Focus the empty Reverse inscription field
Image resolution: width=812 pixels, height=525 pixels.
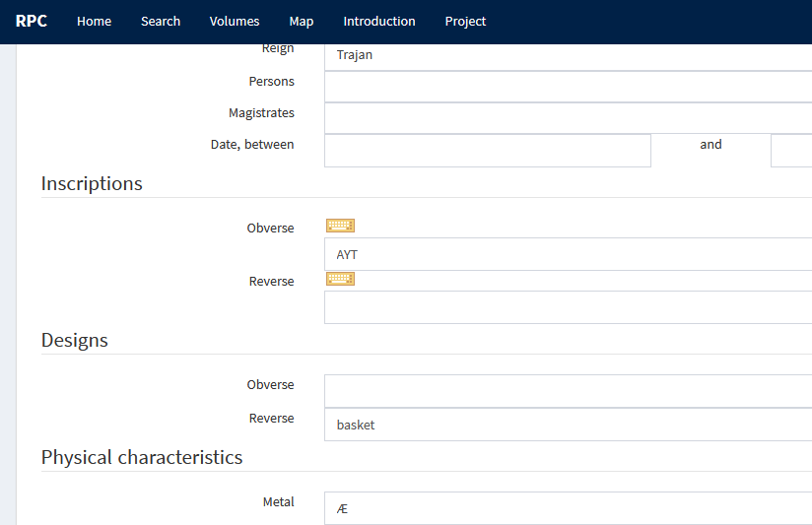(568, 307)
